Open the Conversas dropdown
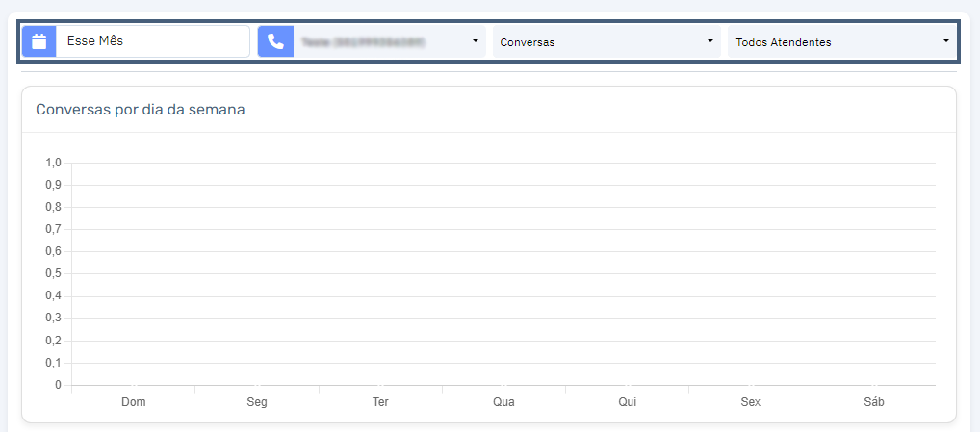 (x=606, y=41)
